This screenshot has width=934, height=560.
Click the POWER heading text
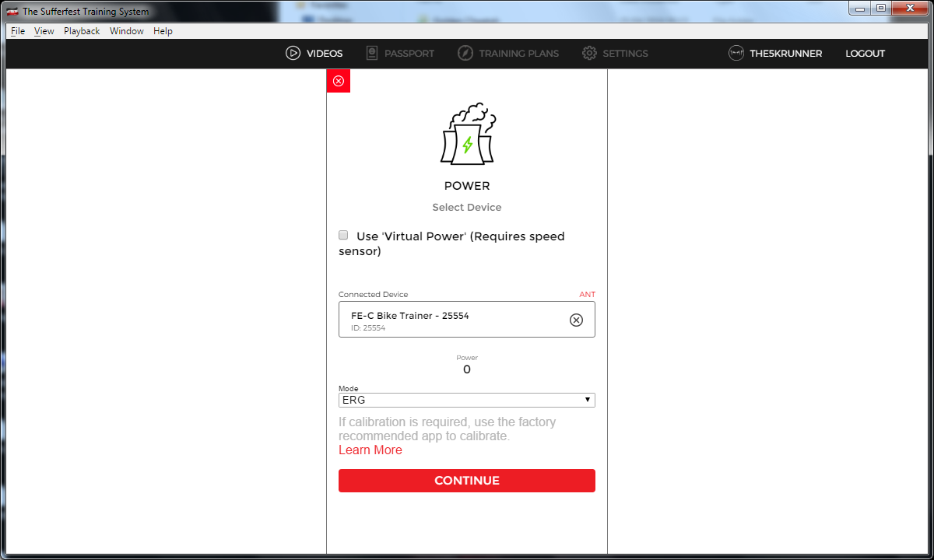(x=467, y=186)
